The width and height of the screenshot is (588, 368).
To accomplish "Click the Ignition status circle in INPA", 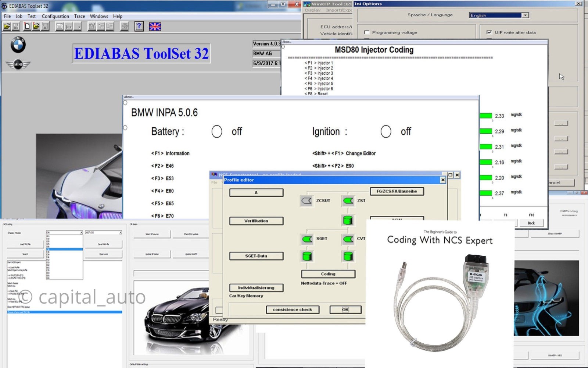I will [x=386, y=131].
